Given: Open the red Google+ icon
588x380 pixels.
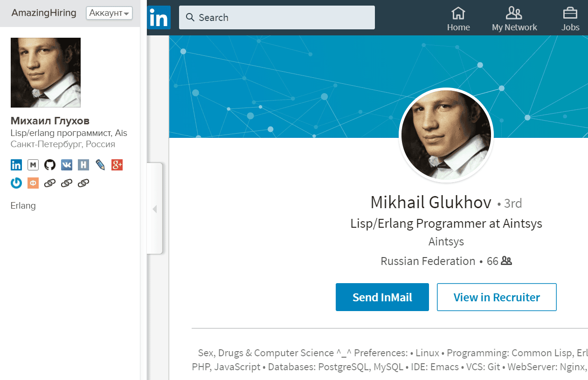Looking at the screenshot, I should pos(117,165).
